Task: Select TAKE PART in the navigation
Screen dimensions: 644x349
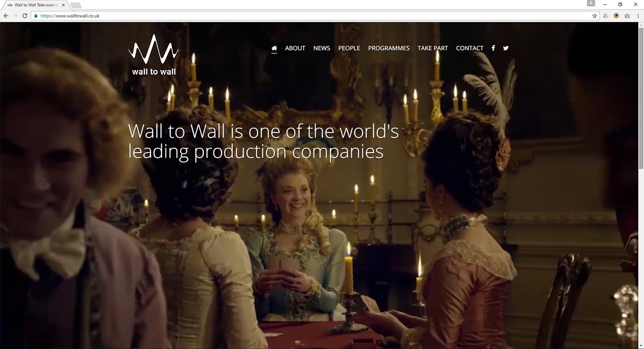Action: (x=433, y=48)
